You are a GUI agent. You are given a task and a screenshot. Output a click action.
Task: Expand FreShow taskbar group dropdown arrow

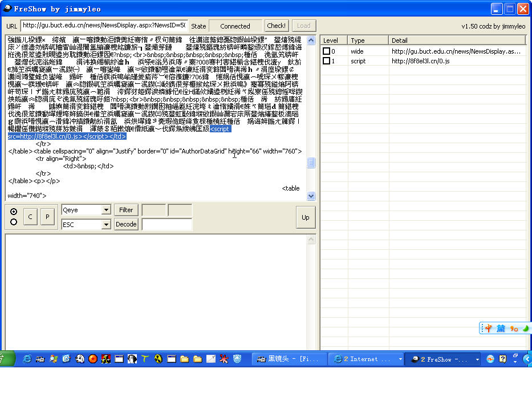click(477, 359)
